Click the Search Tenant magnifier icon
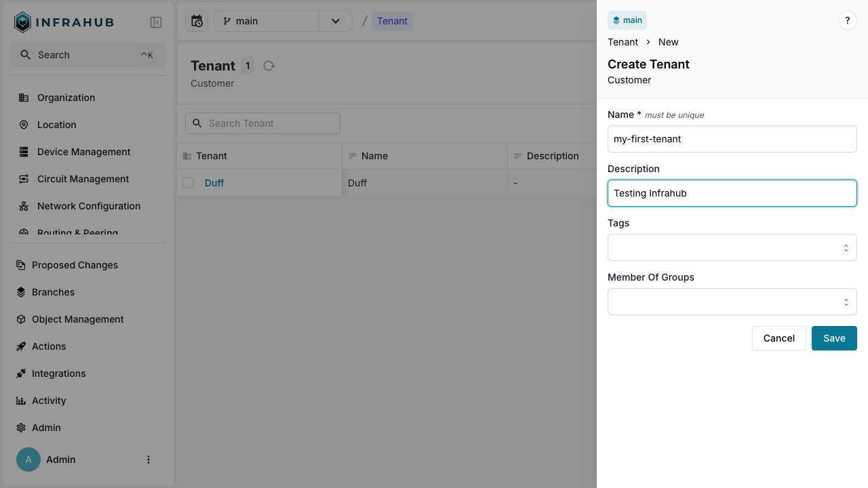Viewport: 868px width, 488px height. [197, 123]
